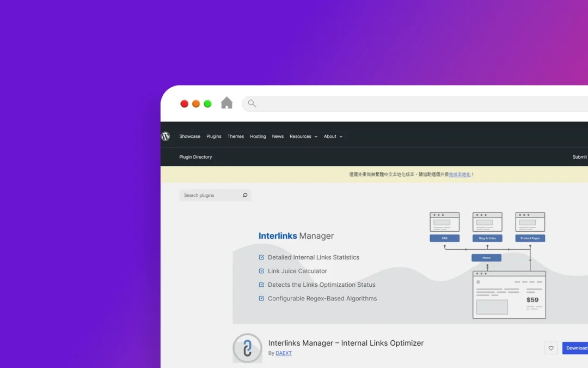Expand the Resources dropdown menu

tap(303, 136)
